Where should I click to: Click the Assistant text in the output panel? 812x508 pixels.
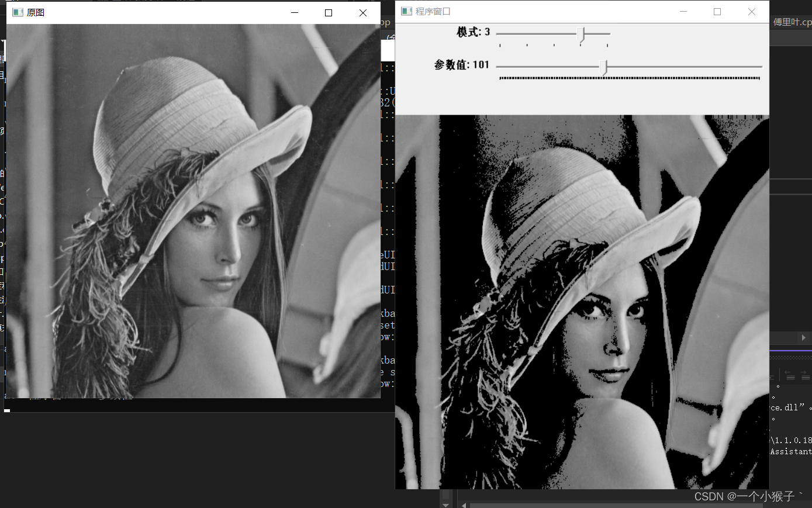(x=791, y=451)
